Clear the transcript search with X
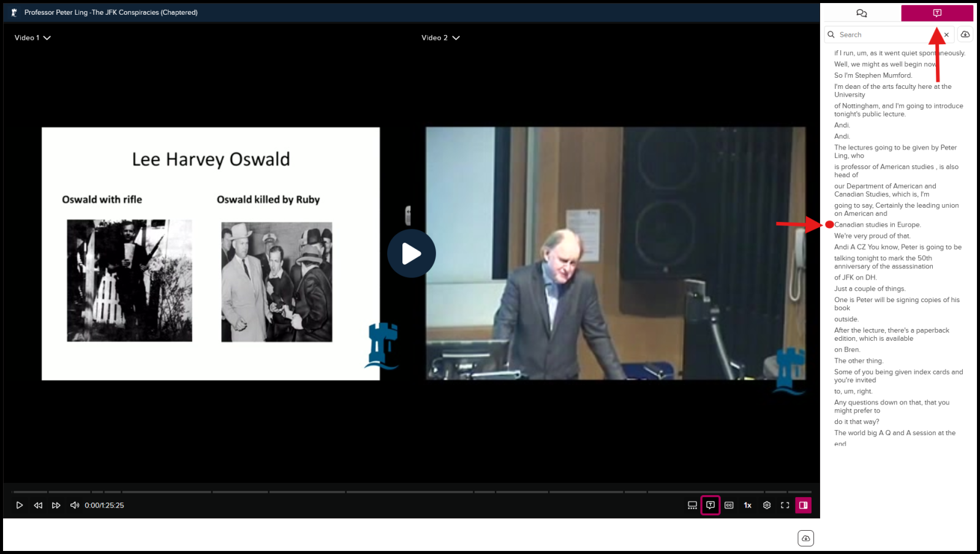980x554 pixels. coord(946,34)
